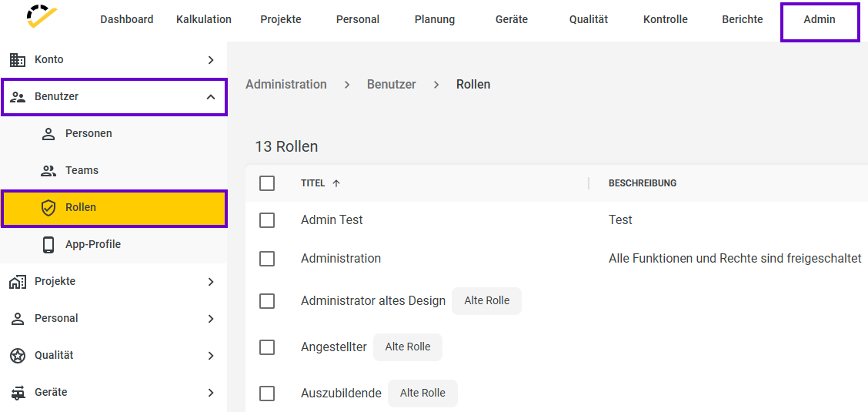The height and width of the screenshot is (412, 868).
Task: Go to Administration breadcrumb link
Action: pos(286,85)
